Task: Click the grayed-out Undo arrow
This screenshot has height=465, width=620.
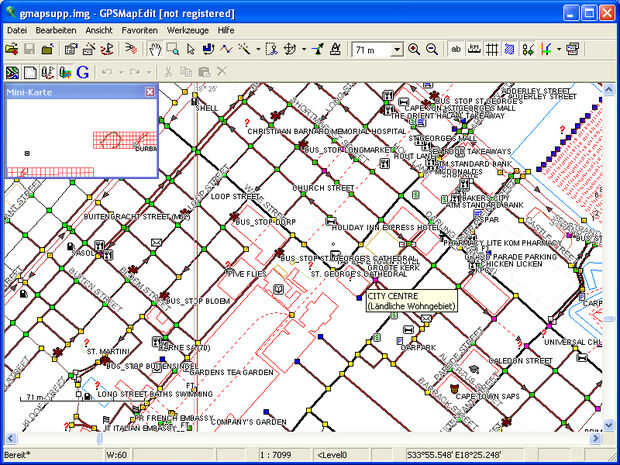Action: [x=106, y=72]
